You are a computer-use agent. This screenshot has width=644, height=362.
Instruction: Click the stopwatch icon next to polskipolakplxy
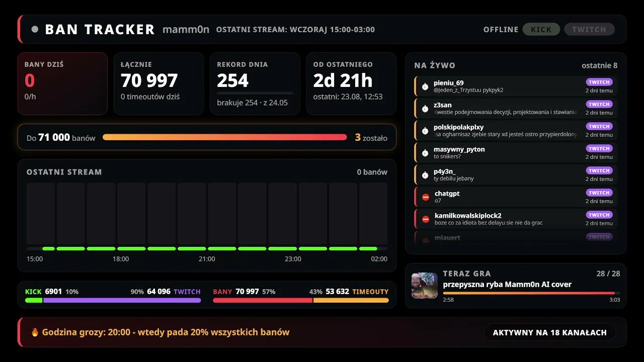click(x=425, y=131)
